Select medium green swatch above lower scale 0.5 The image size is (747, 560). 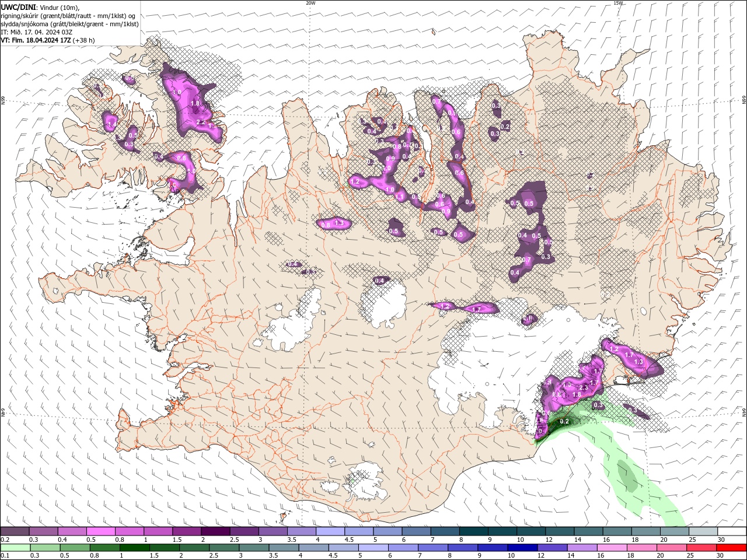pyautogui.click(x=75, y=548)
